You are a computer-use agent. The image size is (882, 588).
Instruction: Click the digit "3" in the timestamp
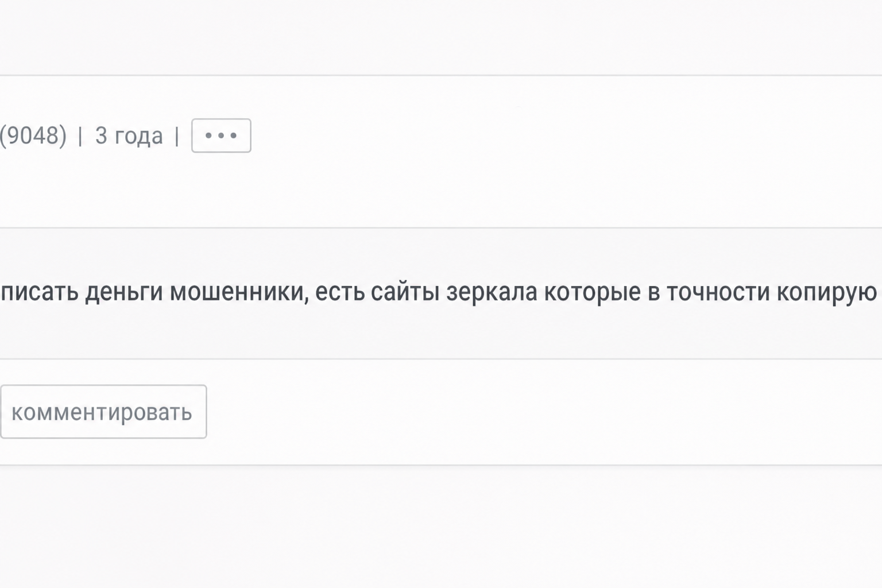coord(101,136)
